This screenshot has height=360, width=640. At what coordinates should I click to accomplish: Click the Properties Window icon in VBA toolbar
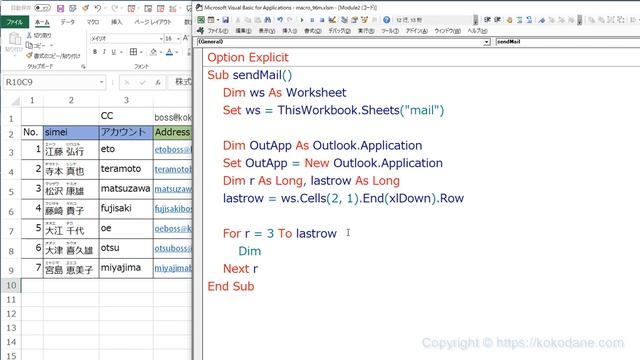(x=354, y=20)
